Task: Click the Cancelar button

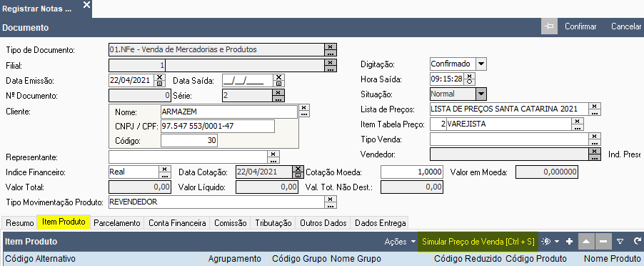Action: pyautogui.click(x=626, y=26)
